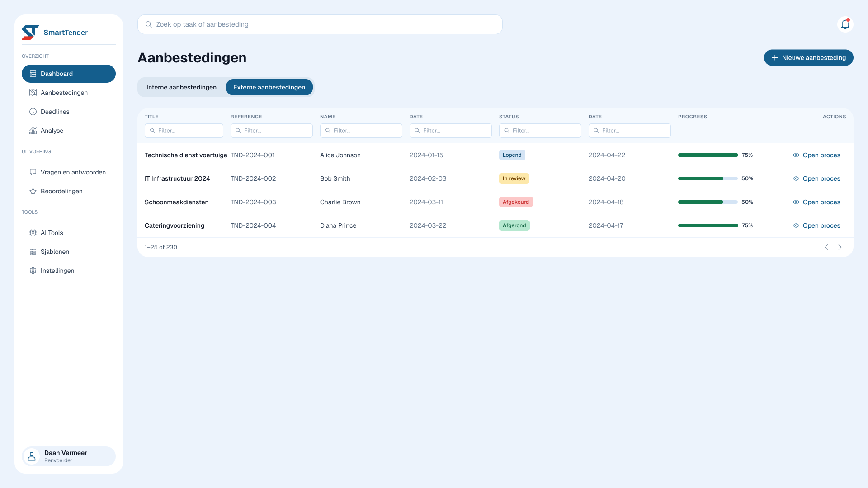Screen dimensions: 868x488
Task: Click eye icon in TND-2024-001 row
Action: (796, 155)
